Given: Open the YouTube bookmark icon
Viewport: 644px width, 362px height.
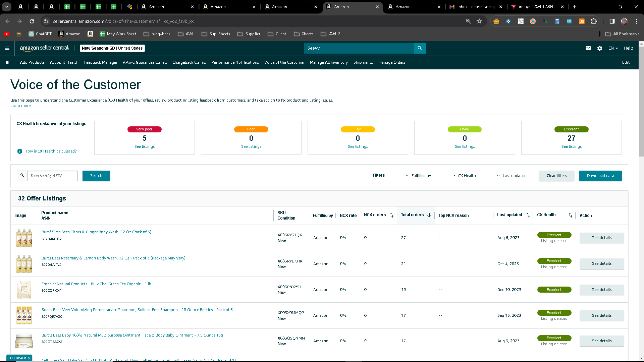Looking at the screenshot, I should tap(7, 34).
